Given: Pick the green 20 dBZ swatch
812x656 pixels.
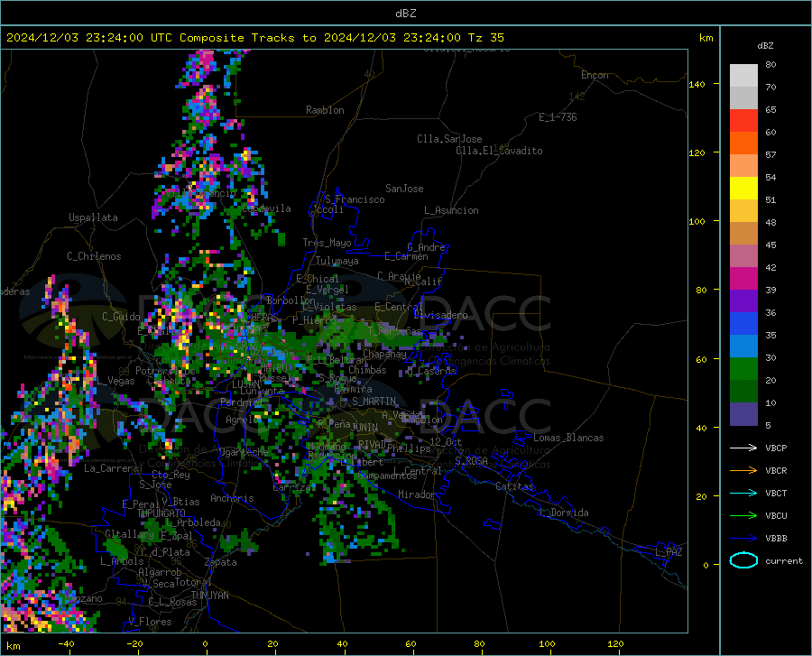Looking at the screenshot, I should click(x=743, y=369).
